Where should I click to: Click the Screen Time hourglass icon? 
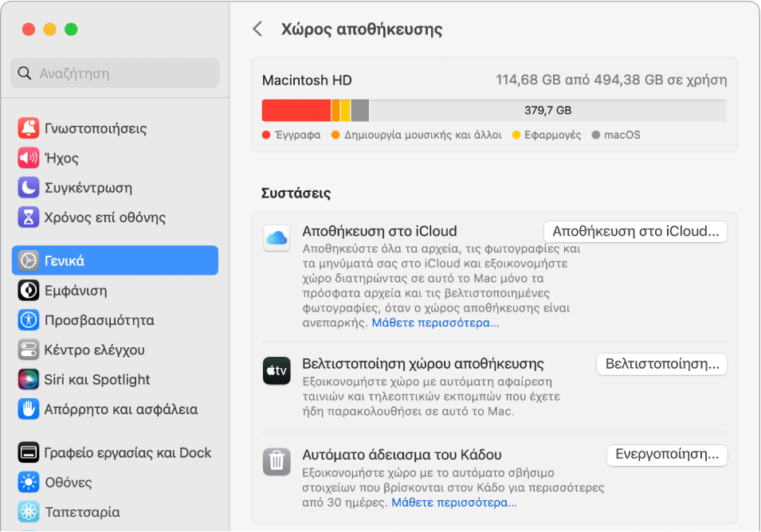click(29, 217)
